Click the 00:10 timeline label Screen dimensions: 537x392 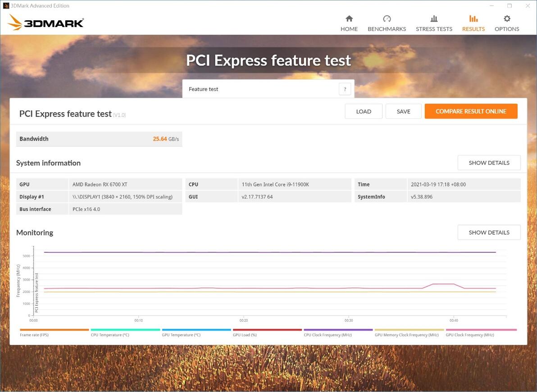point(138,320)
